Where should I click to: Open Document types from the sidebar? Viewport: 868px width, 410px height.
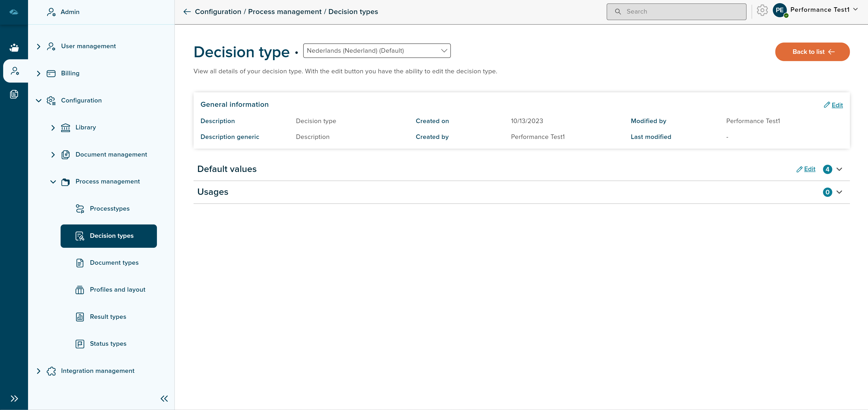(x=114, y=263)
